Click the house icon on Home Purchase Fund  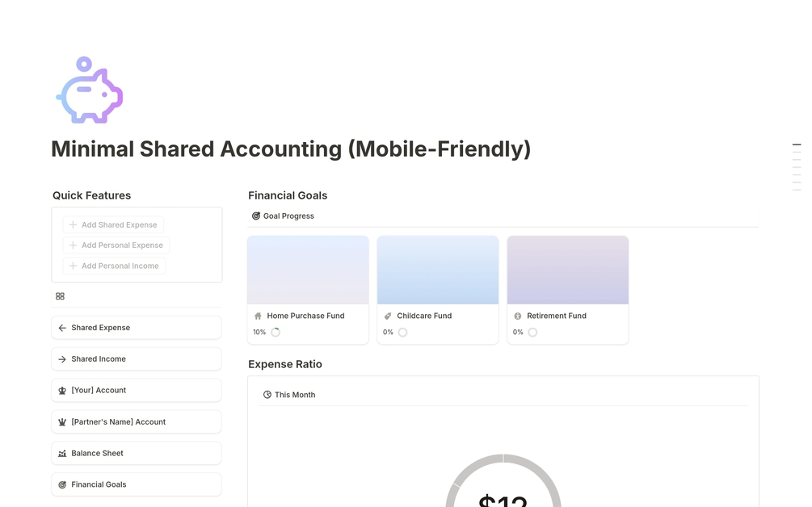click(x=258, y=316)
